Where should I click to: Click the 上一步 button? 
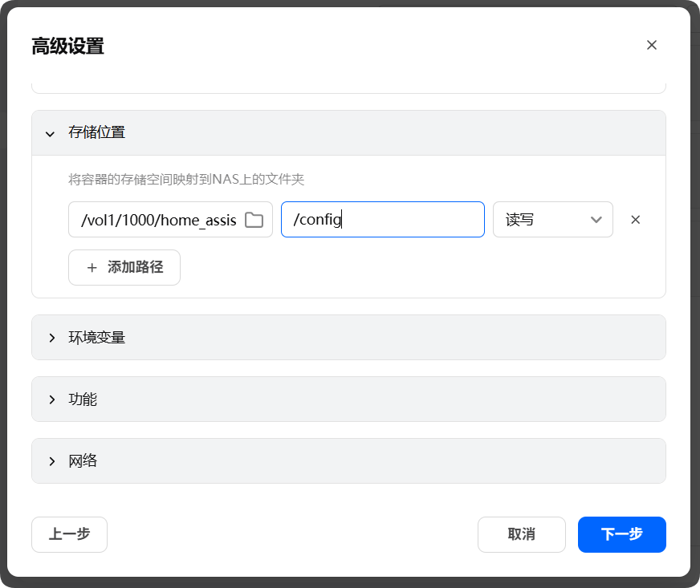tap(69, 534)
